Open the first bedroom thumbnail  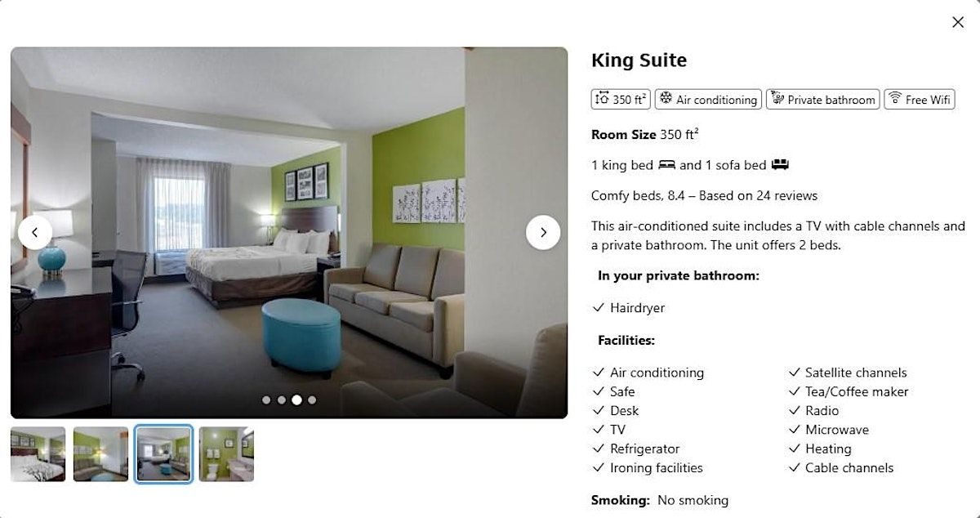(x=38, y=454)
